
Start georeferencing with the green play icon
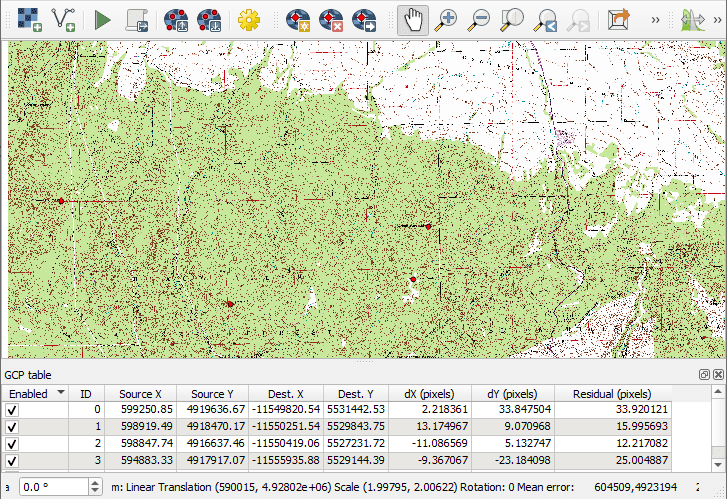click(x=102, y=19)
